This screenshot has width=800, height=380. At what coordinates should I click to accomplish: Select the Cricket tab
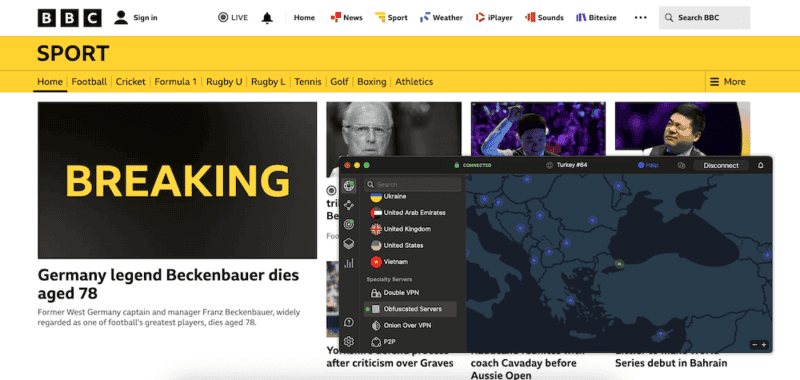[x=131, y=82]
